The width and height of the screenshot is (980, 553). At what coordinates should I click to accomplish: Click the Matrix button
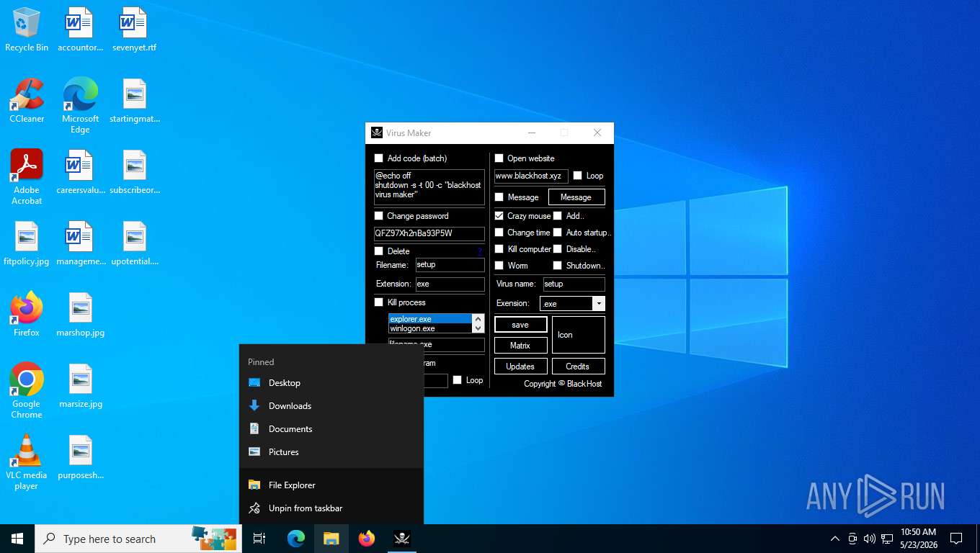(520, 346)
